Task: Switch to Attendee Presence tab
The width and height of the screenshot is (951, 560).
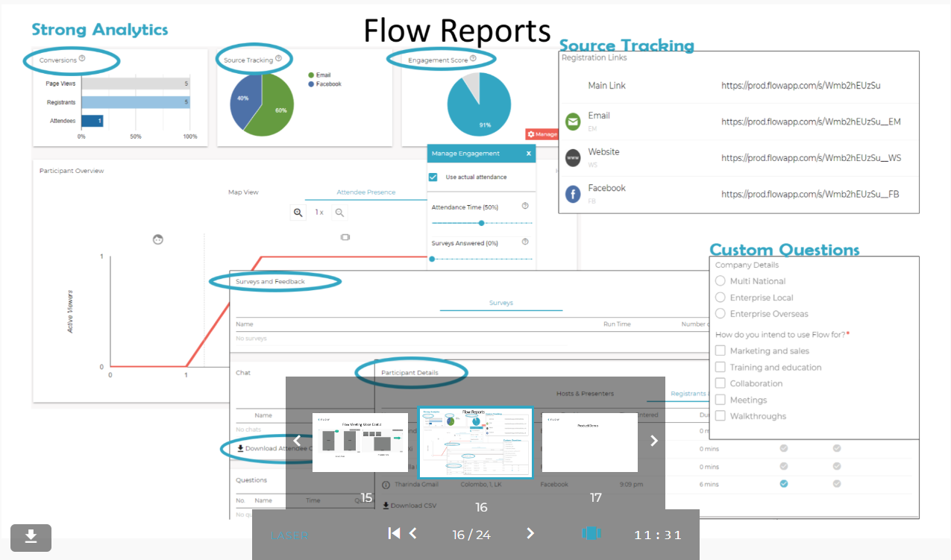Action: (x=365, y=192)
